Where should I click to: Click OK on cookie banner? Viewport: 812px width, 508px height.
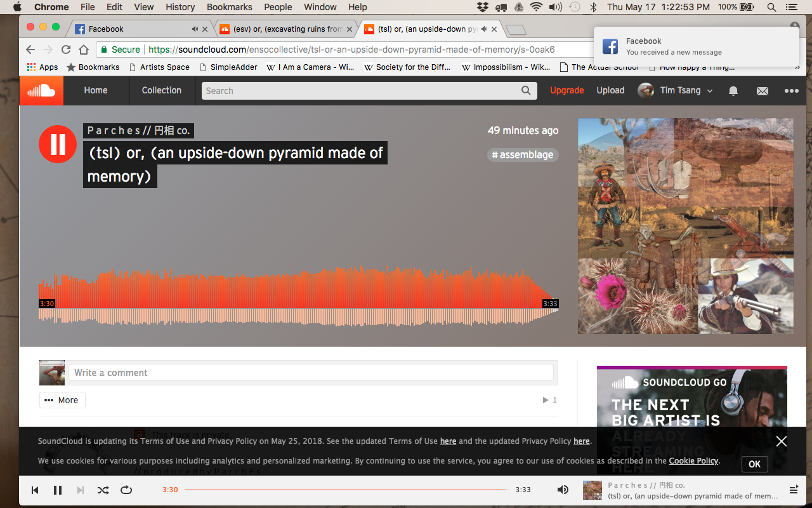pyautogui.click(x=754, y=464)
